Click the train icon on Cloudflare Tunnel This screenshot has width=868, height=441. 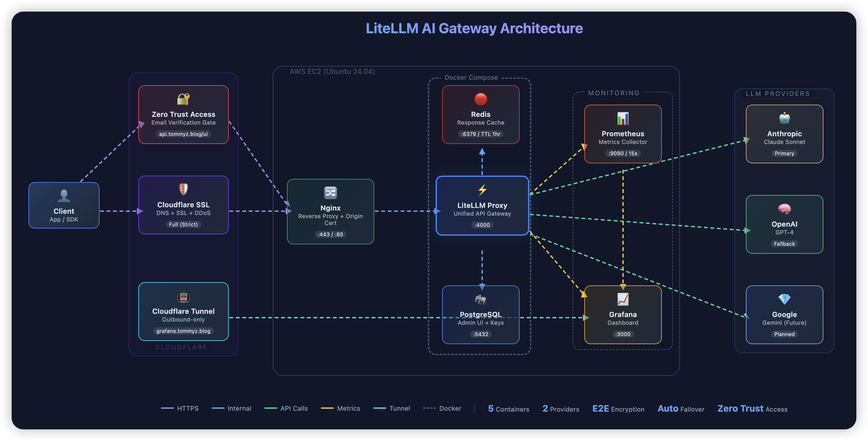click(x=183, y=297)
